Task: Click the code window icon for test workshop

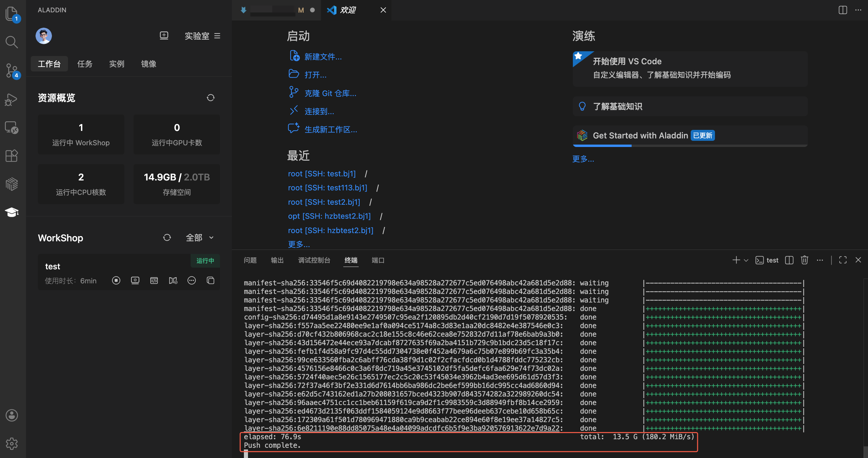Action: 154,281
